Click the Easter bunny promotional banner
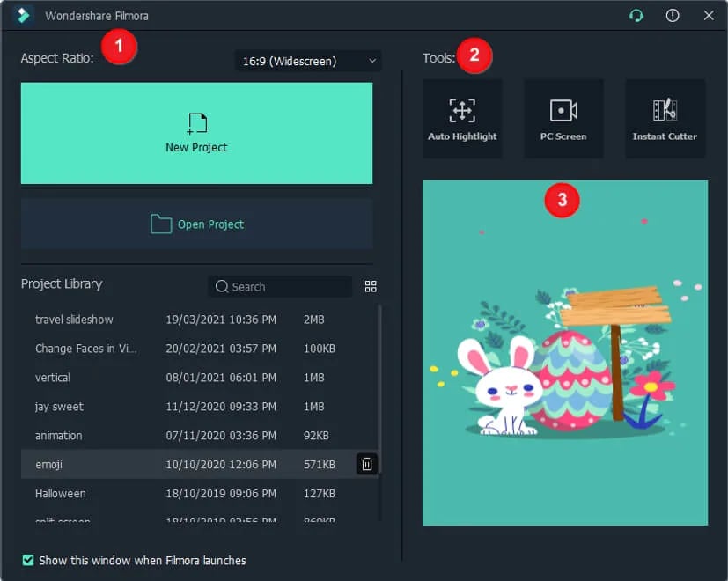This screenshot has width=728, height=581. coord(565,353)
